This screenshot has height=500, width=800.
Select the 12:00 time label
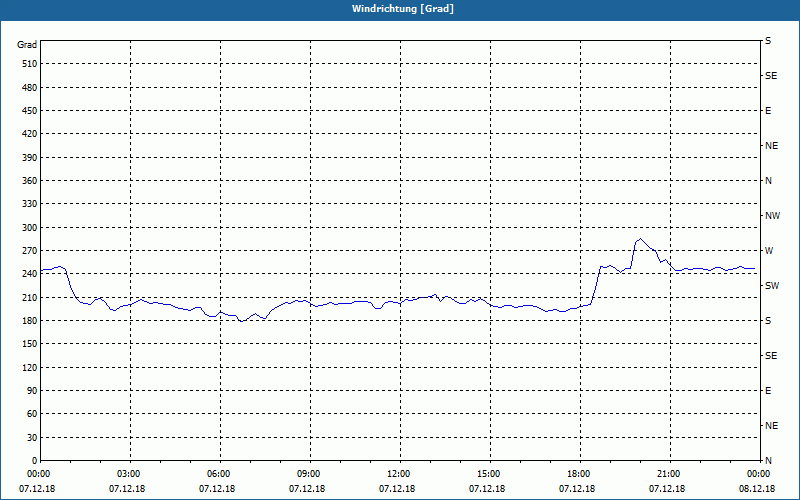tap(399, 474)
